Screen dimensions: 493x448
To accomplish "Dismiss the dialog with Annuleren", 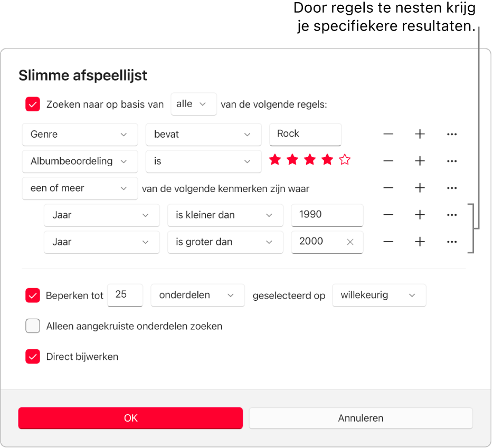I will [361, 418].
